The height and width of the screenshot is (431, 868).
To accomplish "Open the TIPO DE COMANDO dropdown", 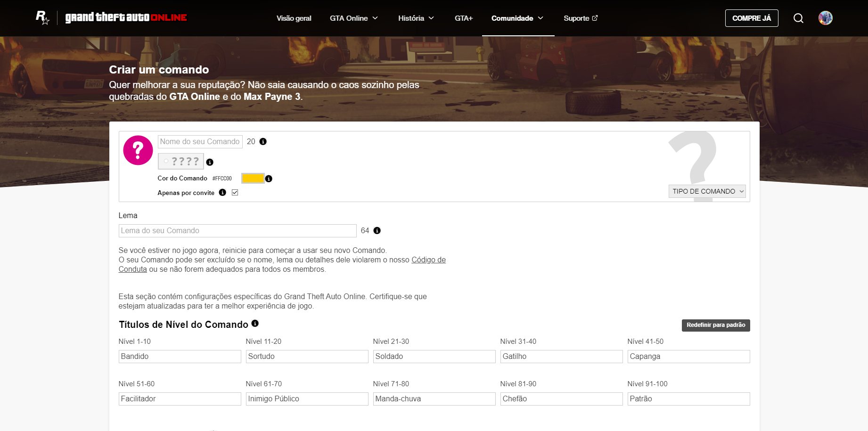I will [706, 191].
